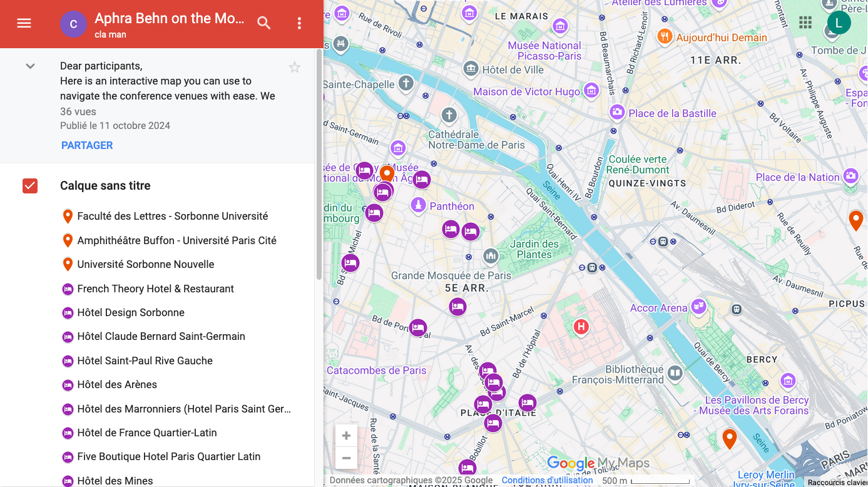
Task: Click the 'Catacombes de Paris' map label
Action: (x=377, y=370)
